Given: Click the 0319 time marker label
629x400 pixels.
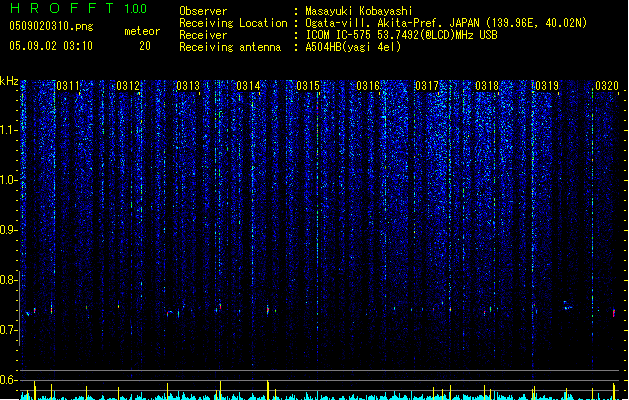Looking at the screenshot, I should (547, 86).
